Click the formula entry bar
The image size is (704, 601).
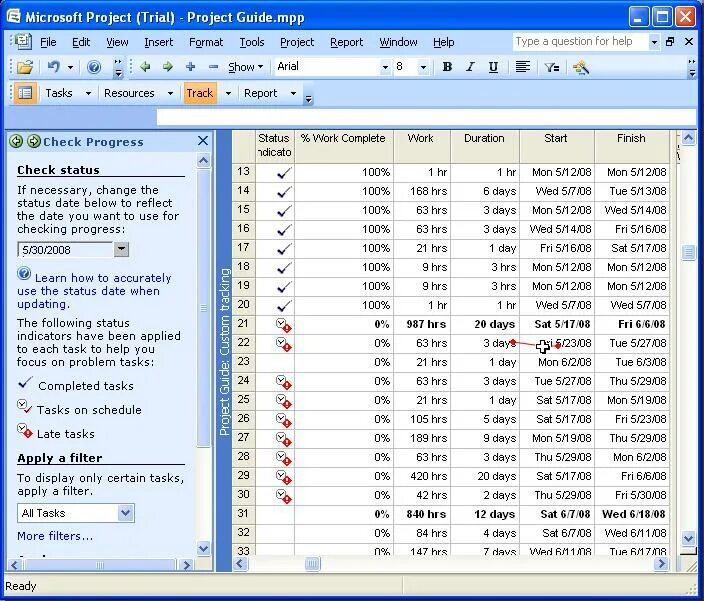(426, 118)
